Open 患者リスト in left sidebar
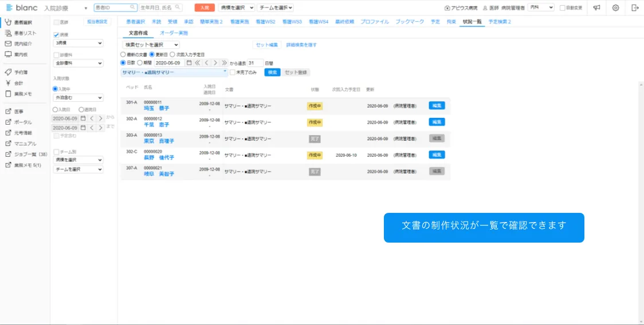This screenshot has width=644, height=325. tap(21, 33)
